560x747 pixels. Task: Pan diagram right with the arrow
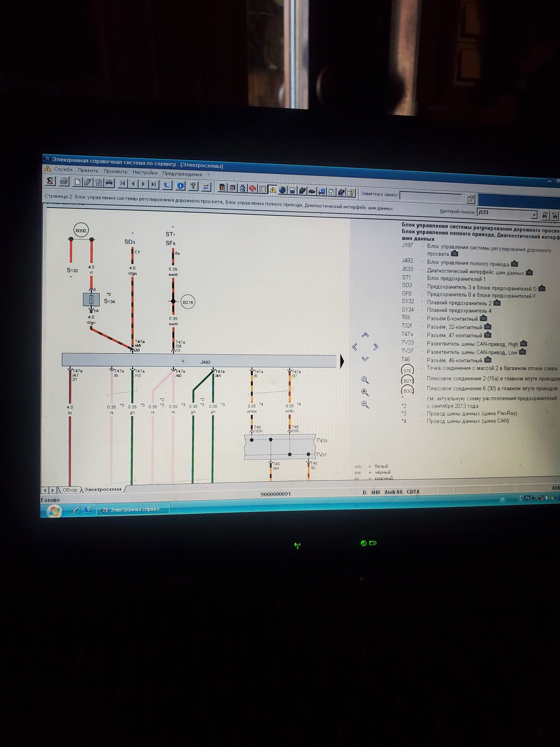(x=376, y=347)
